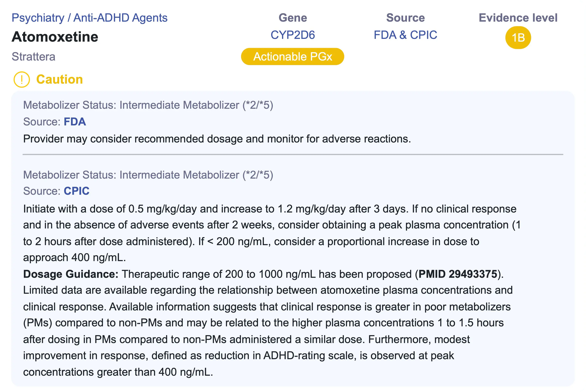
Task: Open the Psychiatry / Anti-ADHD Agents category link
Action: (x=90, y=18)
